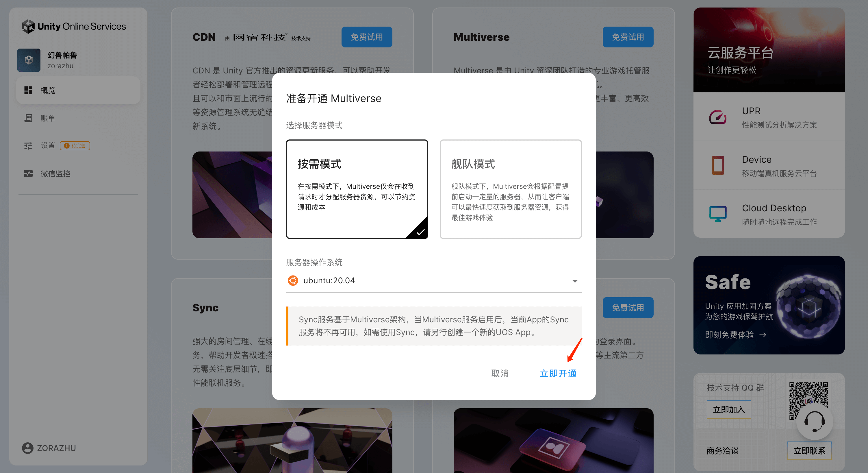Click the Cloud Desktop monitor icon
The height and width of the screenshot is (473, 868).
[x=717, y=214]
